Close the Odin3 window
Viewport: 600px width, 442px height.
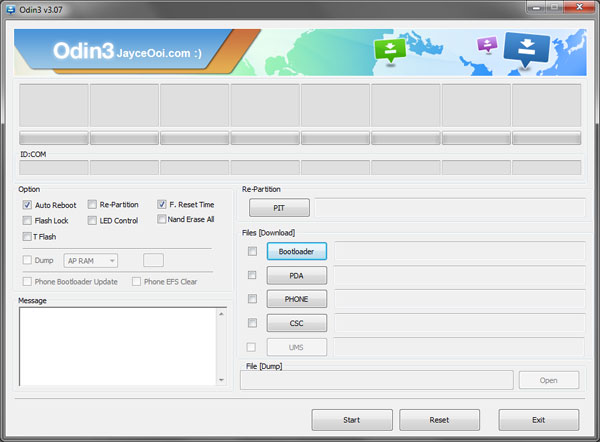[x=579, y=7]
